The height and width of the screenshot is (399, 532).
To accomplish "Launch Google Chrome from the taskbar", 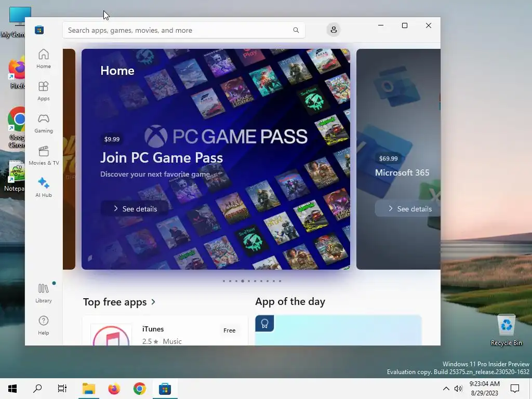I will pos(139,389).
